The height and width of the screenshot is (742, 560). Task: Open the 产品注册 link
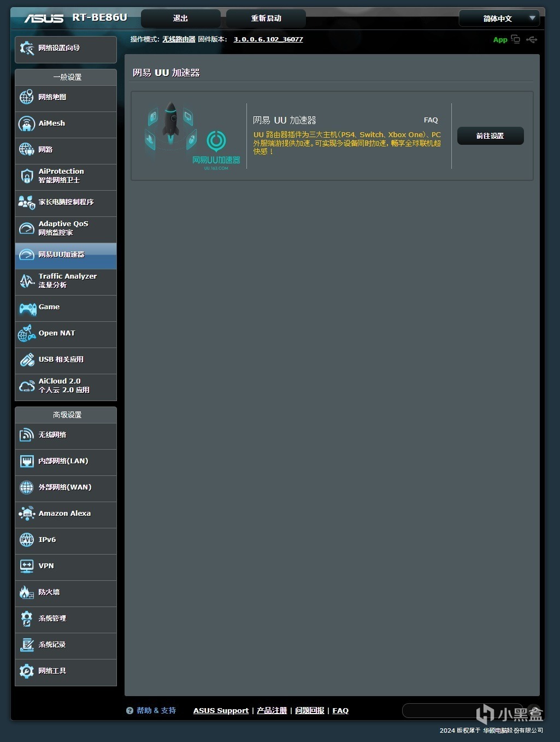(272, 711)
